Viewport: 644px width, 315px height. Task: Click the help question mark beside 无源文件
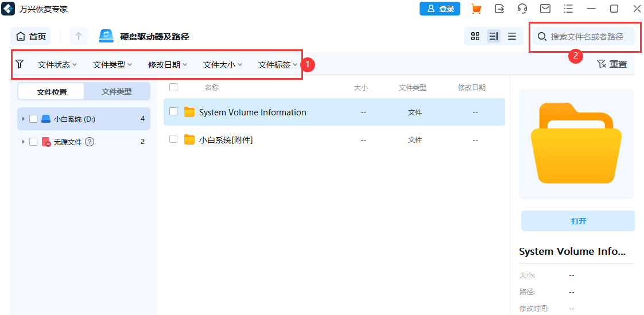pos(90,142)
